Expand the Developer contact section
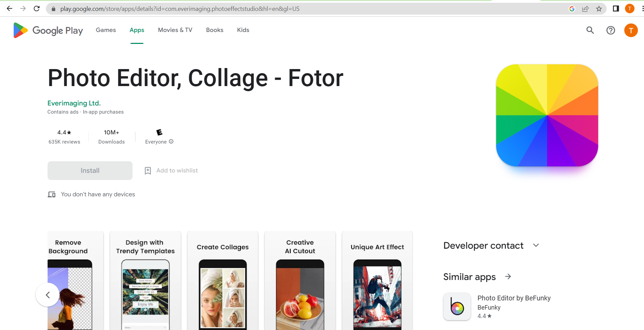This screenshot has width=644, height=330. coord(536,245)
